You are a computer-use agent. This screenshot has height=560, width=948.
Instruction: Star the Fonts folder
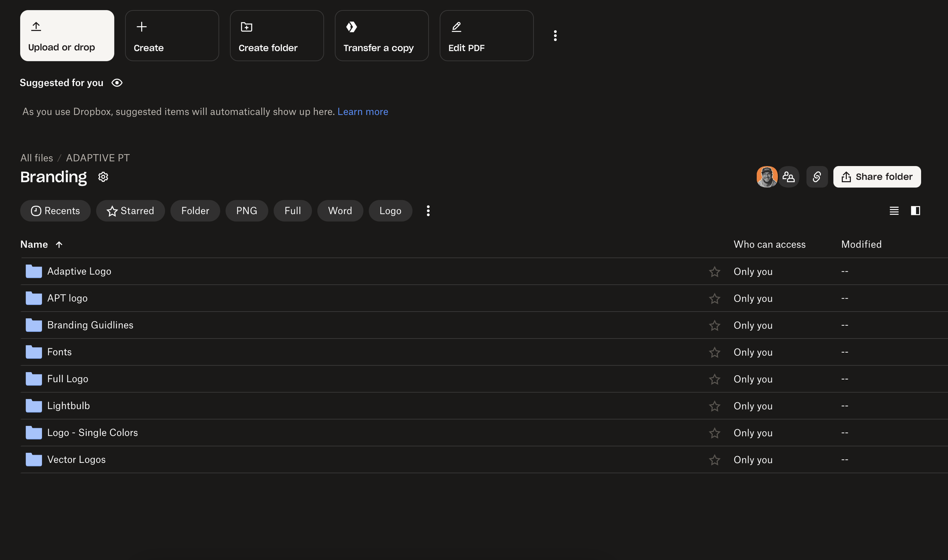(714, 352)
